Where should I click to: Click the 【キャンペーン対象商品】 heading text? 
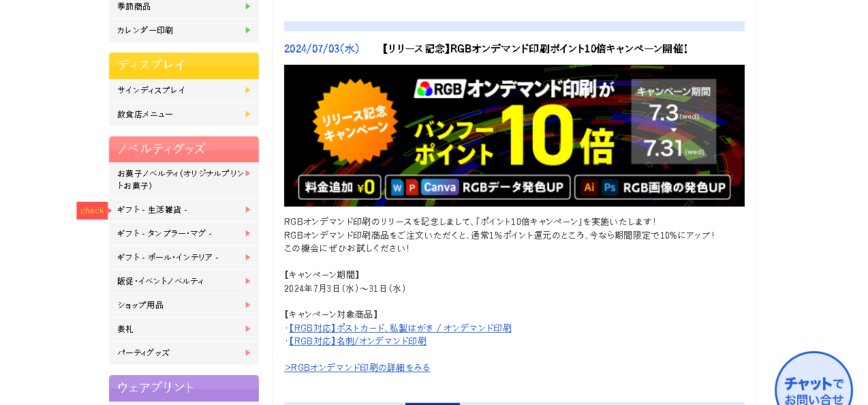pos(331,314)
